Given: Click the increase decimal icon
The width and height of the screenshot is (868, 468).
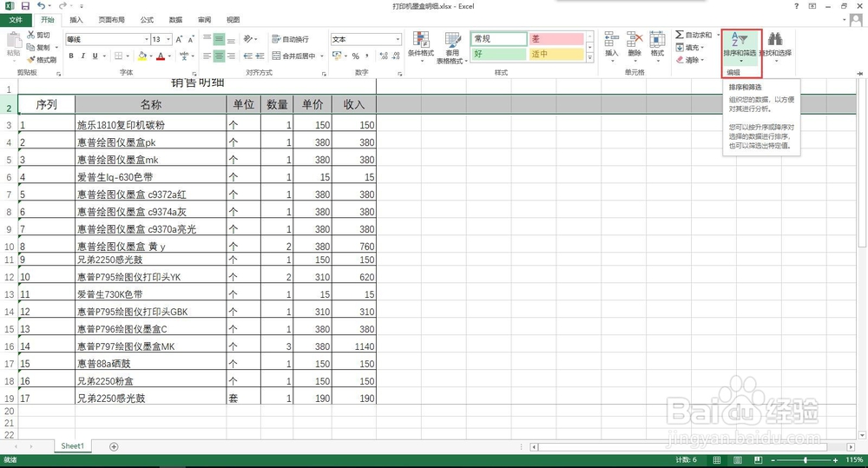Looking at the screenshot, I should (384, 56).
